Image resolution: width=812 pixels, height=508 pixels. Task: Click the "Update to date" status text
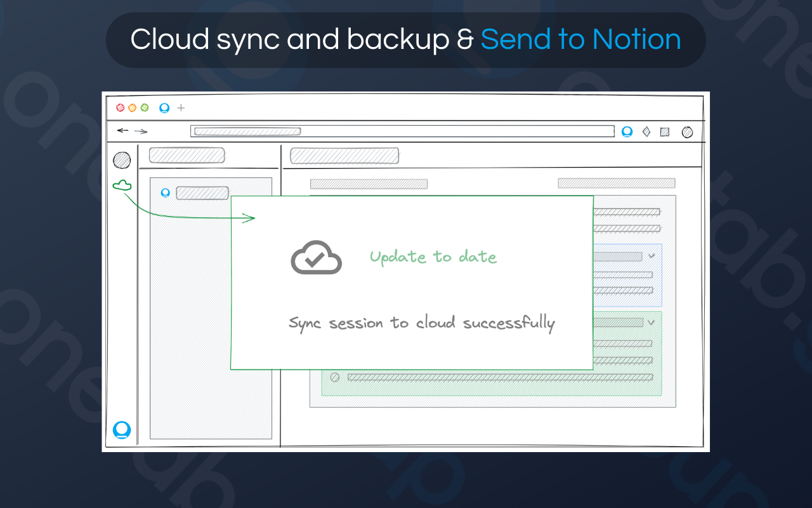tap(433, 257)
